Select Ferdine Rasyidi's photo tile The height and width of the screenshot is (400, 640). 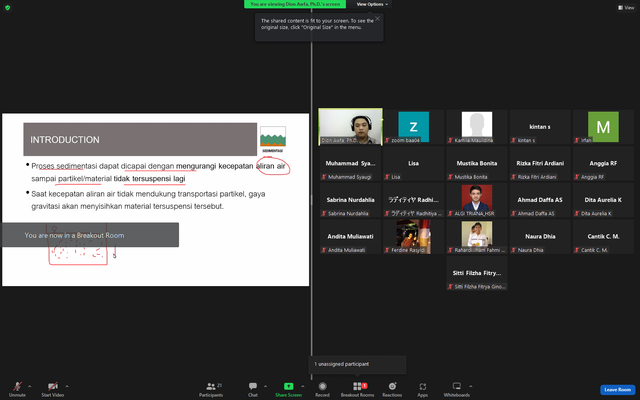[x=413, y=236]
